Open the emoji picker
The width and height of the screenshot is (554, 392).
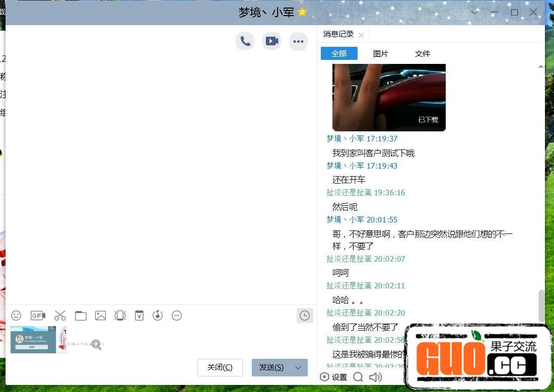click(x=16, y=316)
